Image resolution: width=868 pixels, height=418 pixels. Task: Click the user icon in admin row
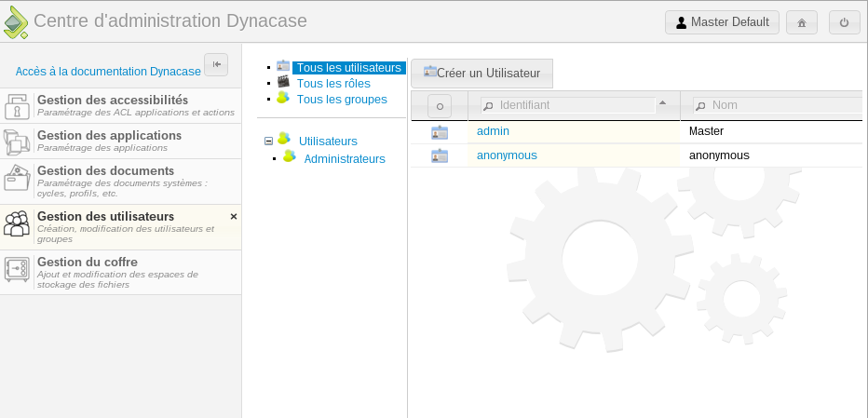click(440, 132)
